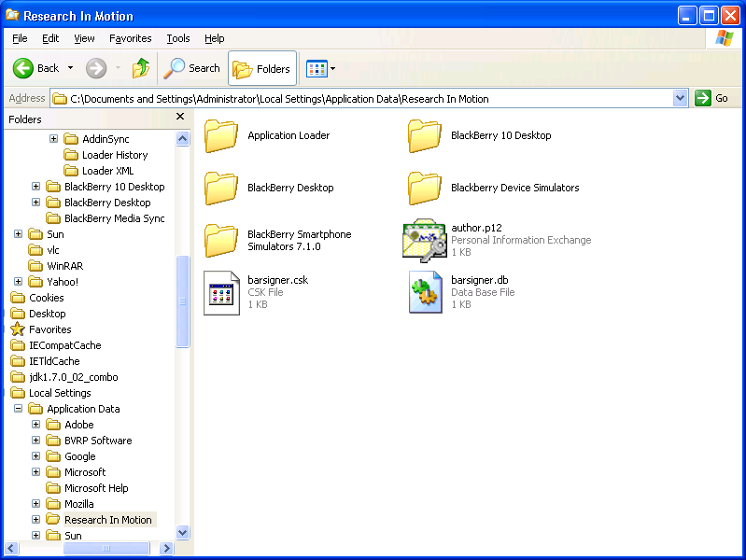Expand the Microsoft tree node
746x560 pixels.
[36, 472]
